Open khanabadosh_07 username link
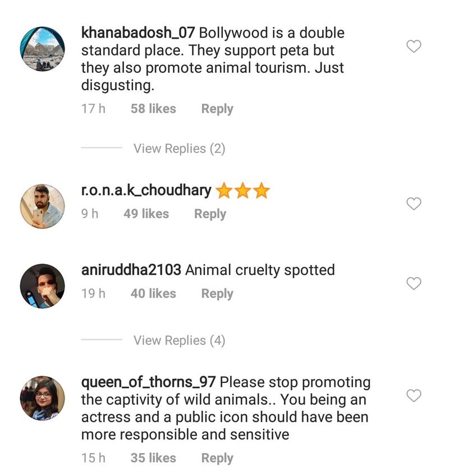Image resolution: width=449 pixels, height=476 pixels. coord(138,33)
